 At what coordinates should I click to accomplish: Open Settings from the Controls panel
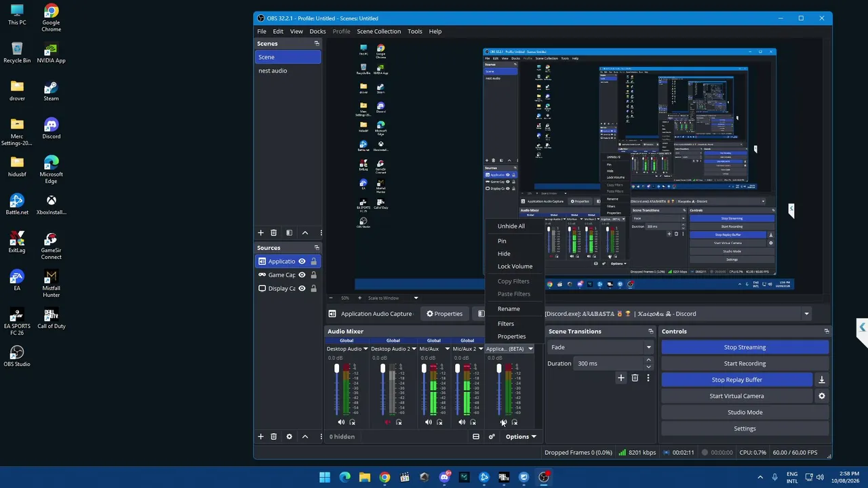pyautogui.click(x=745, y=428)
